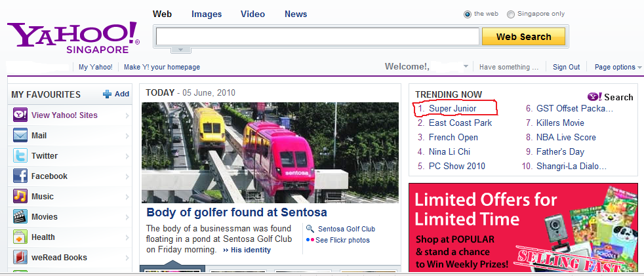This screenshot has width=644, height=276.
Task: Expand the Mail row chevron
Action: click(x=127, y=136)
